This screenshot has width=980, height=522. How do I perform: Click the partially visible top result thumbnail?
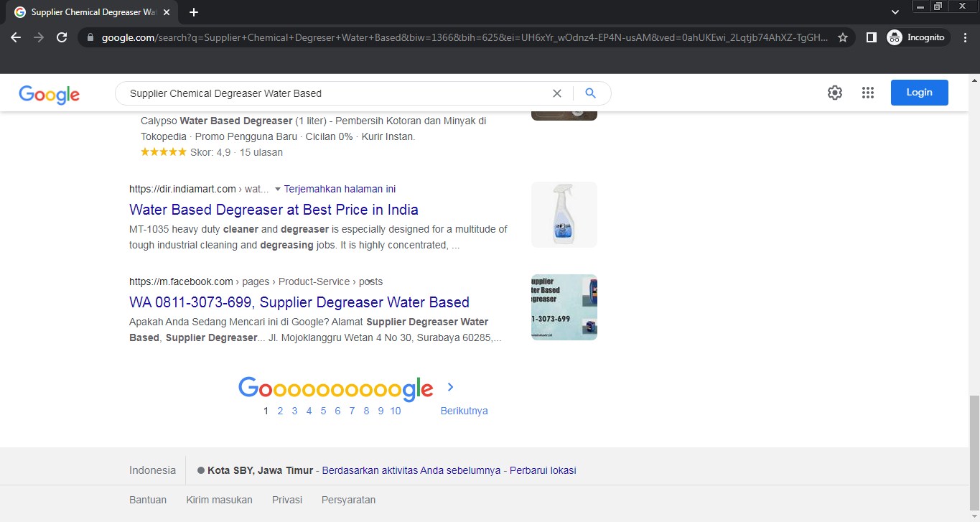[x=564, y=116]
